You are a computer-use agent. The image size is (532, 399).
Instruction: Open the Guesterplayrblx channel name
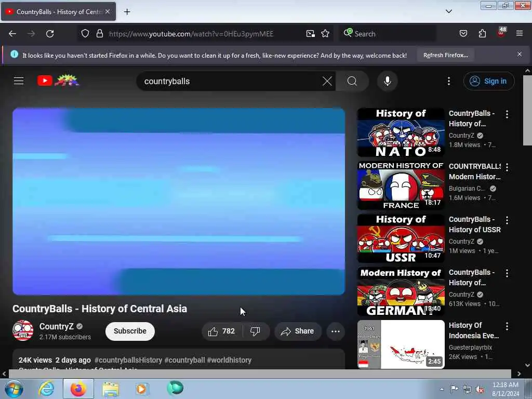point(470,348)
